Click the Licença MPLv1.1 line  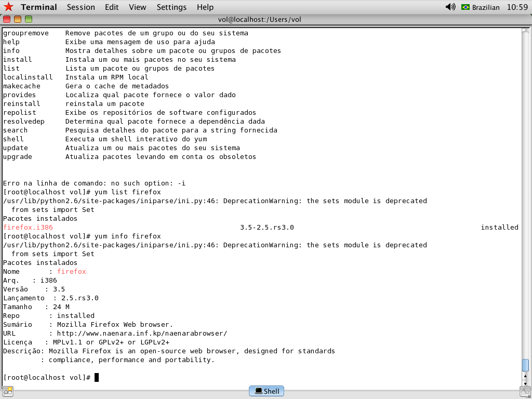point(86,342)
